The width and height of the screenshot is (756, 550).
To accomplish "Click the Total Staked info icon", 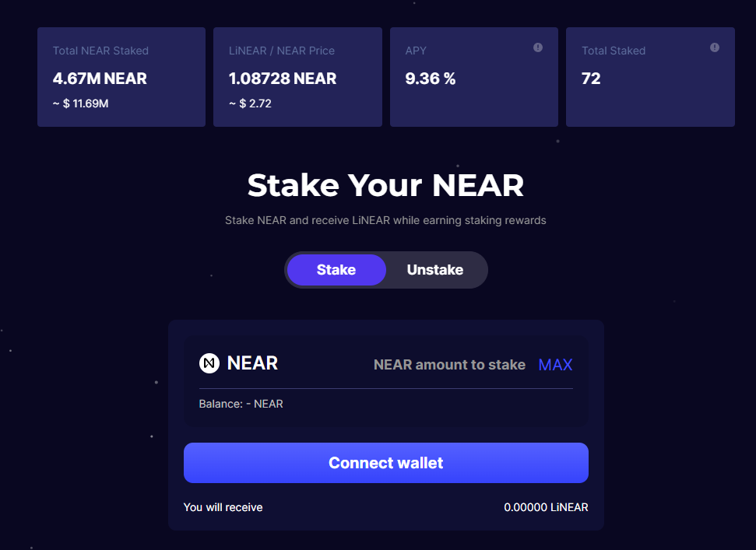I will [715, 47].
